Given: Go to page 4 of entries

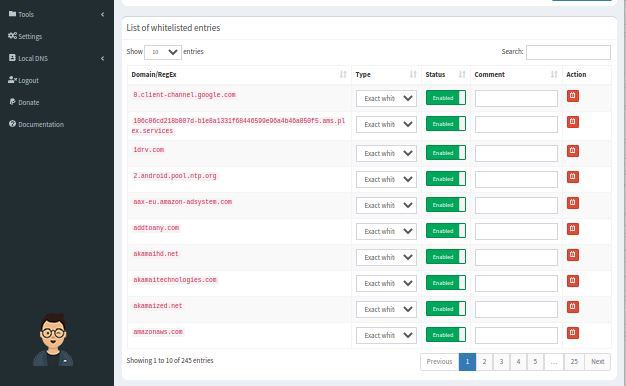Looking at the screenshot, I should click(518, 362).
